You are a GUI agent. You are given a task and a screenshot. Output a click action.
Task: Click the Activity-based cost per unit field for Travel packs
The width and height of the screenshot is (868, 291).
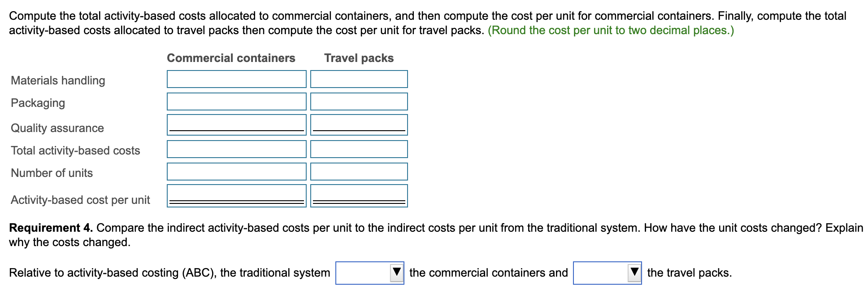(x=359, y=196)
